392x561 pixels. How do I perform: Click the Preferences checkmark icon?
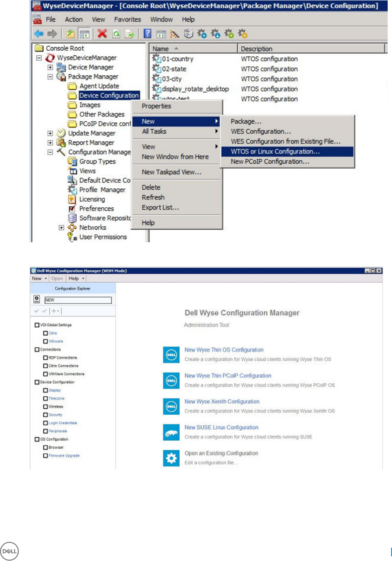coord(72,208)
